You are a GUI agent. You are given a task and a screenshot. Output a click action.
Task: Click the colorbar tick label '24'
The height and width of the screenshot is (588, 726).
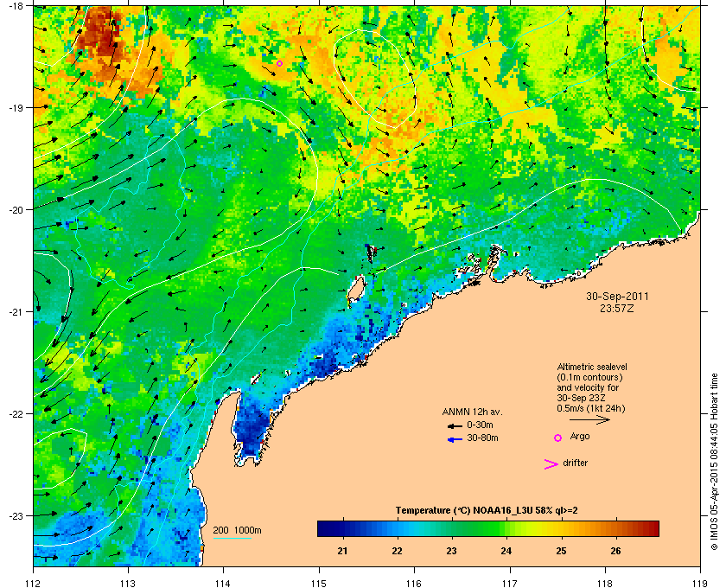pyautogui.click(x=506, y=551)
